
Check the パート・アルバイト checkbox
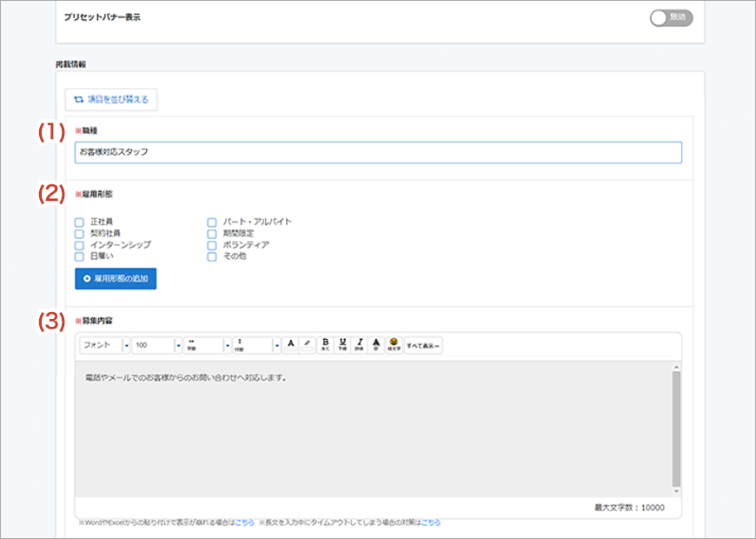point(212,222)
